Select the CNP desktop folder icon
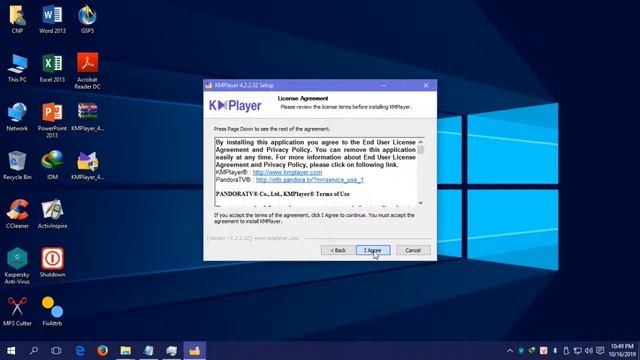 tap(17, 19)
